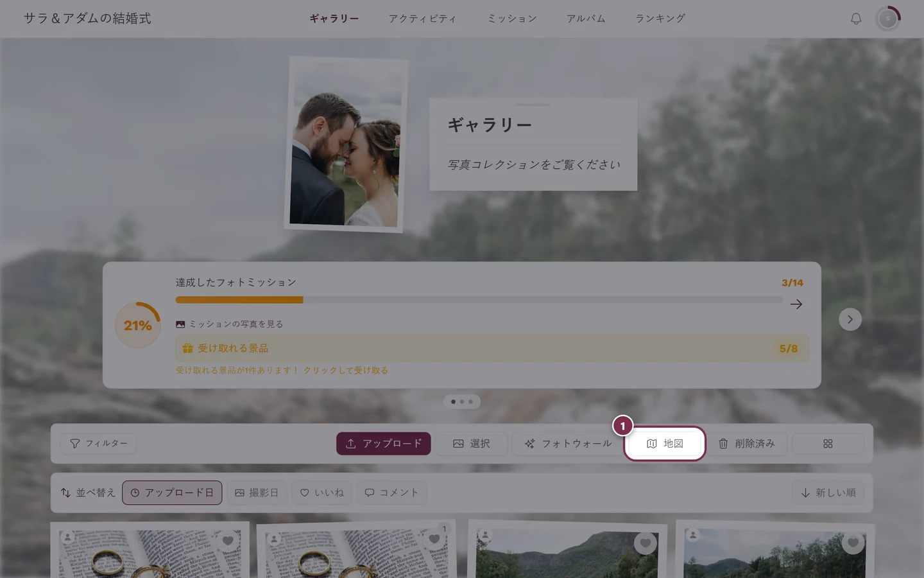Open the notifications bell
The height and width of the screenshot is (578, 924).
[856, 19]
